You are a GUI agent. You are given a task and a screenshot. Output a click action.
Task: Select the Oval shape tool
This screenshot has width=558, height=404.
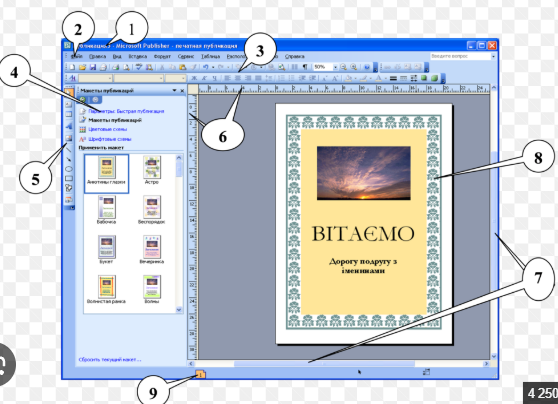69,169
